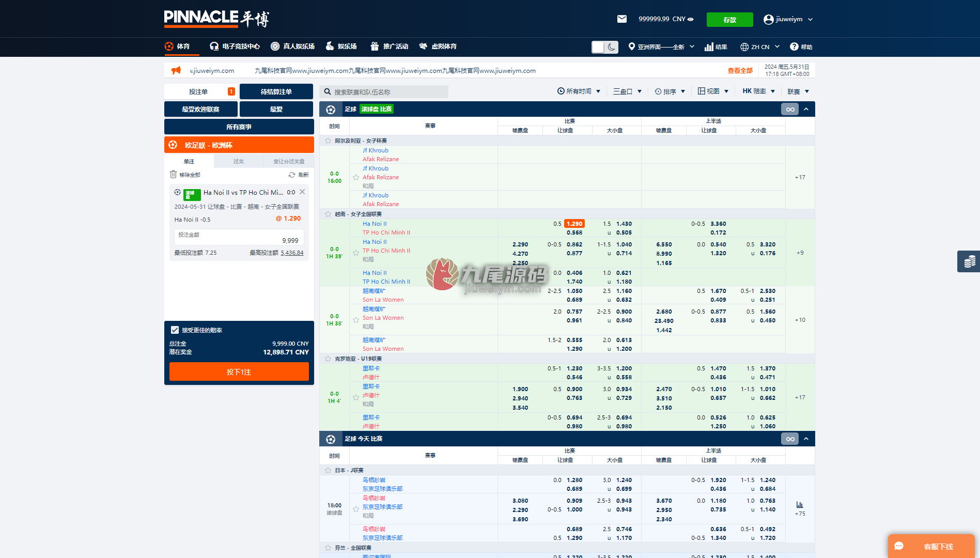
Task: Refresh the bet slip with the refresh icon
Action: click(x=292, y=175)
